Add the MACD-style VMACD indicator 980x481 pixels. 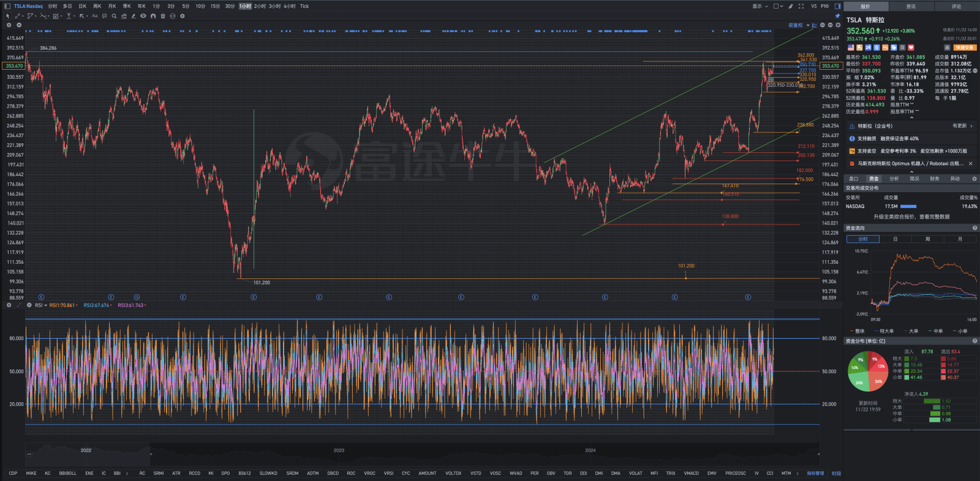click(x=691, y=473)
